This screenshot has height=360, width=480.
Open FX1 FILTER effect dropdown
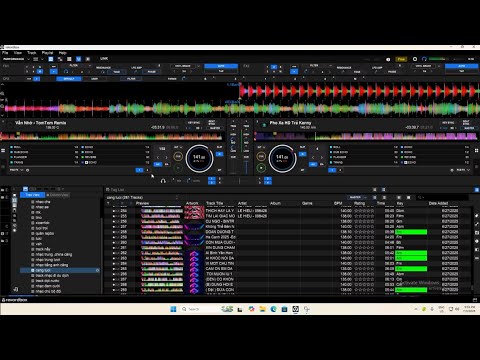click(x=77, y=66)
